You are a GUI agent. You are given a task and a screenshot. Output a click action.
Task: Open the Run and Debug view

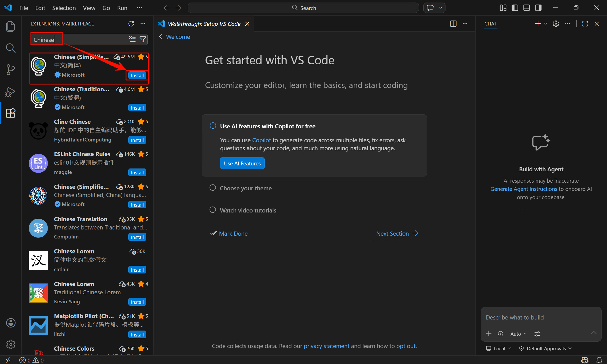coord(11,92)
